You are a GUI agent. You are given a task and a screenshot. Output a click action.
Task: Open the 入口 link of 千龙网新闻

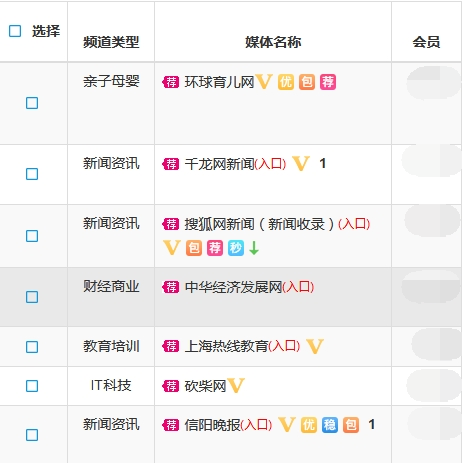270,164
